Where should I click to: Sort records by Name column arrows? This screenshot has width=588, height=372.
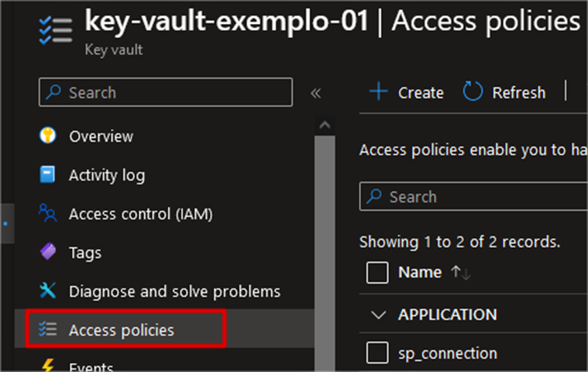(461, 272)
